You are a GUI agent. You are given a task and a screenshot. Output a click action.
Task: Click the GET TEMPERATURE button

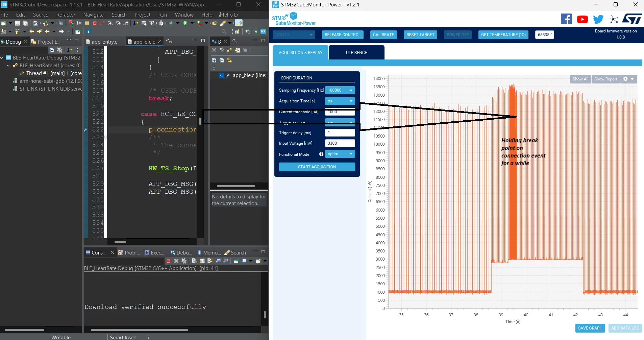pos(503,35)
